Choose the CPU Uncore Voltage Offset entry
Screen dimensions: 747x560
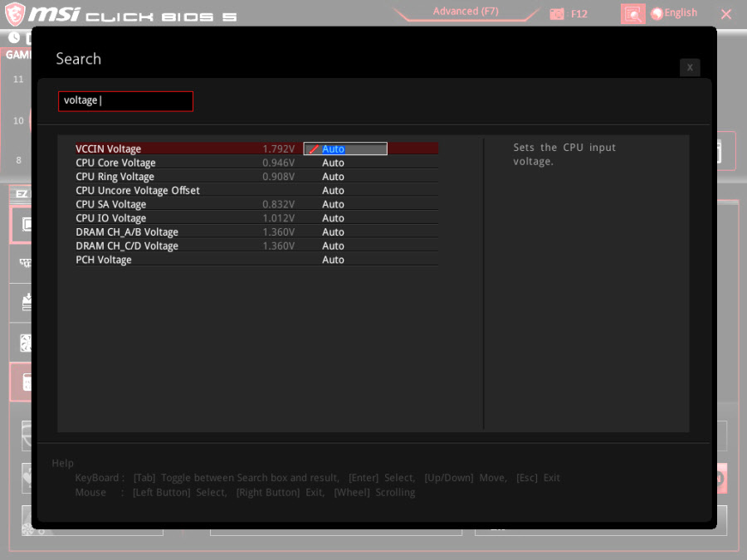click(137, 191)
